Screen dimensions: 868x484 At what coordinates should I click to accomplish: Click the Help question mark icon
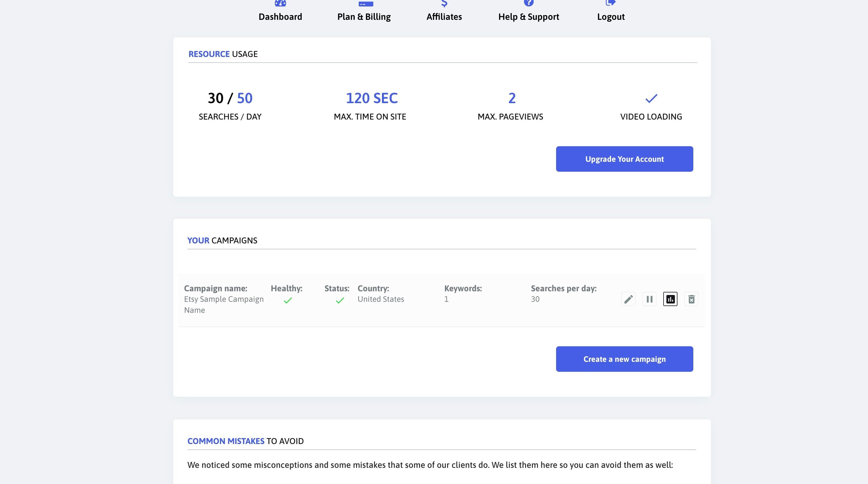pos(529,3)
